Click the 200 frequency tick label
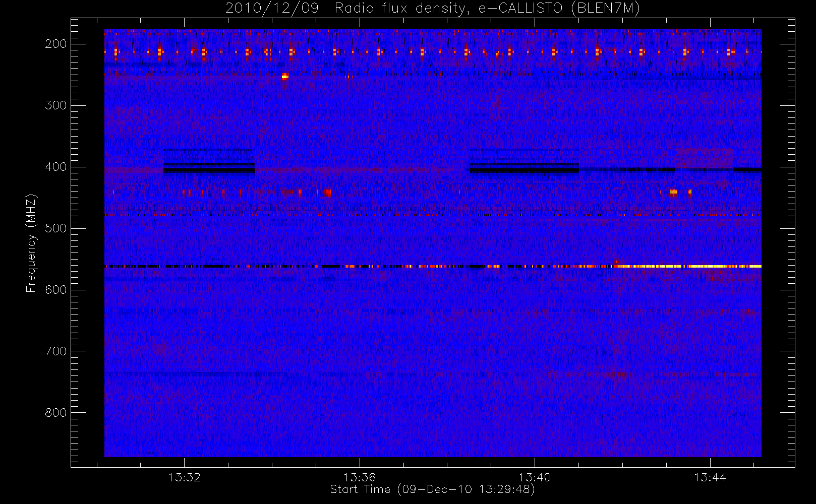The image size is (816, 504). (x=55, y=44)
